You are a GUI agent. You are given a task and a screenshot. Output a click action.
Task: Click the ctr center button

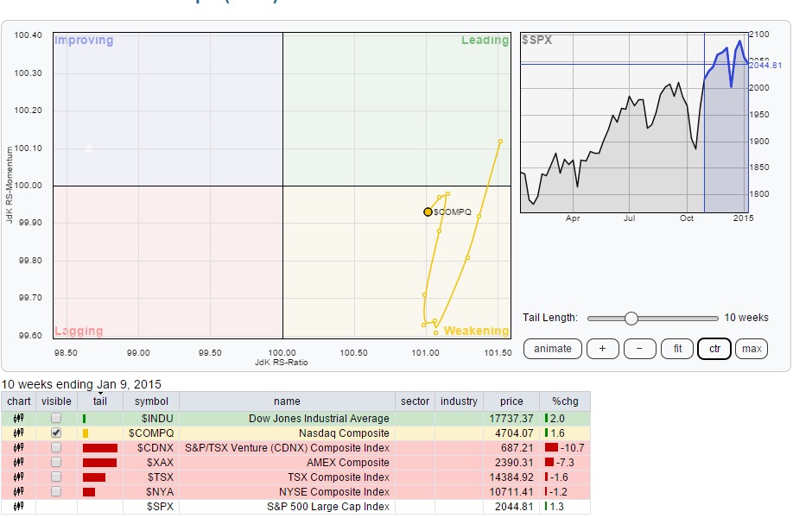click(x=714, y=349)
